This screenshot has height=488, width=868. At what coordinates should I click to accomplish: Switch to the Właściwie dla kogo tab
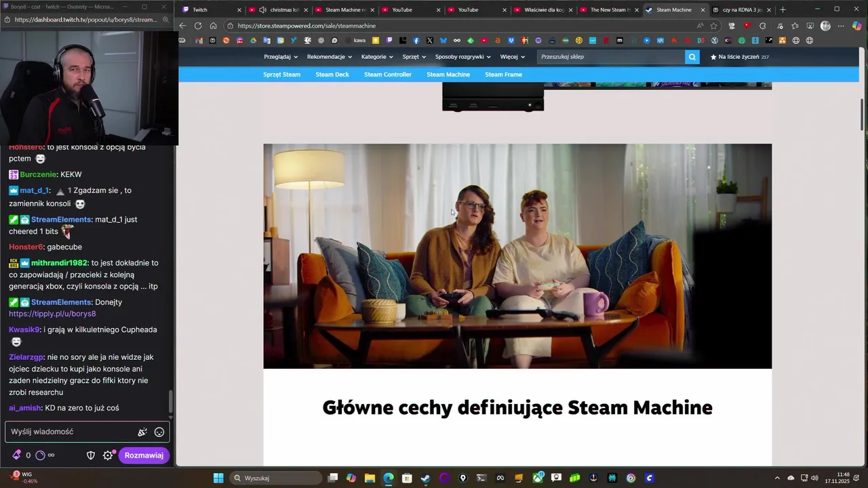point(539,9)
